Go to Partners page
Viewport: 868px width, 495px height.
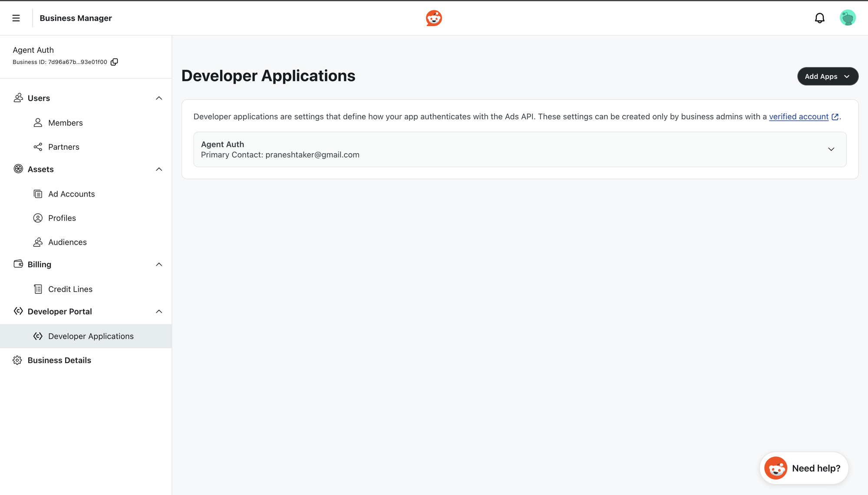click(86, 147)
